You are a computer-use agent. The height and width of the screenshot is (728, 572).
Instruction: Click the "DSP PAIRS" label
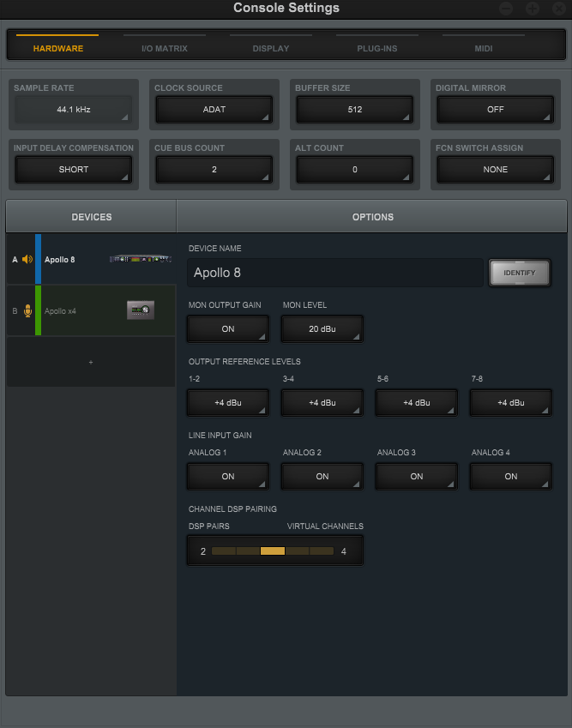[209, 526]
